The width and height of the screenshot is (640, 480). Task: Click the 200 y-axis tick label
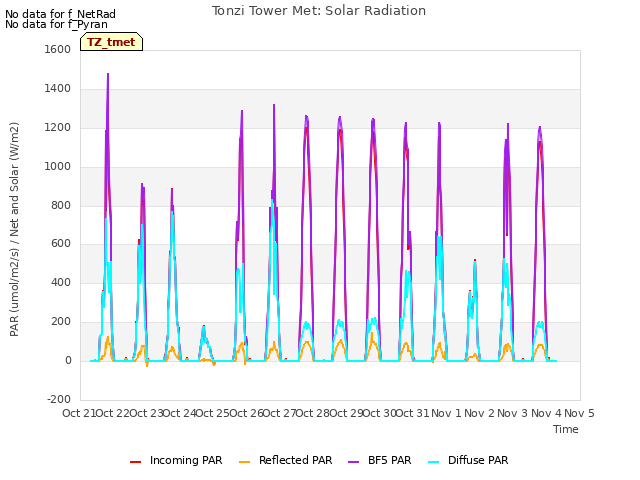(x=61, y=322)
